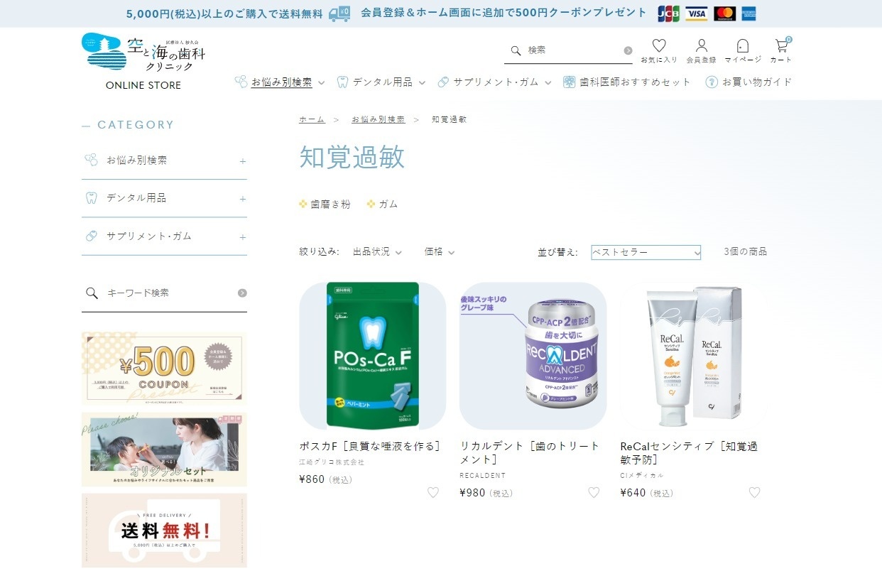Image resolution: width=882 pixels, height=588 pixels.
Task: Go to ホーム breadcrumb link
Action: [x=312, y=119]
